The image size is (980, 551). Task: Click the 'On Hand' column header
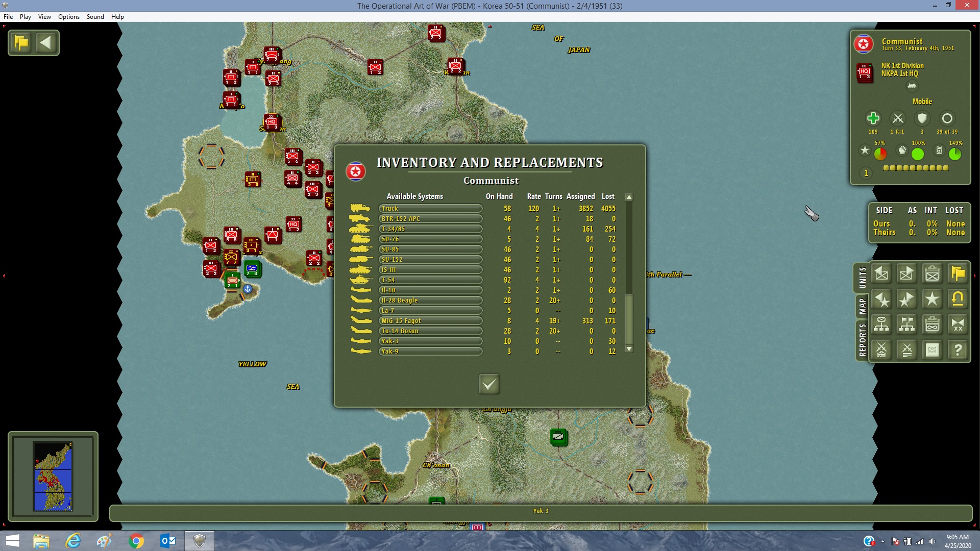[499, 196]
